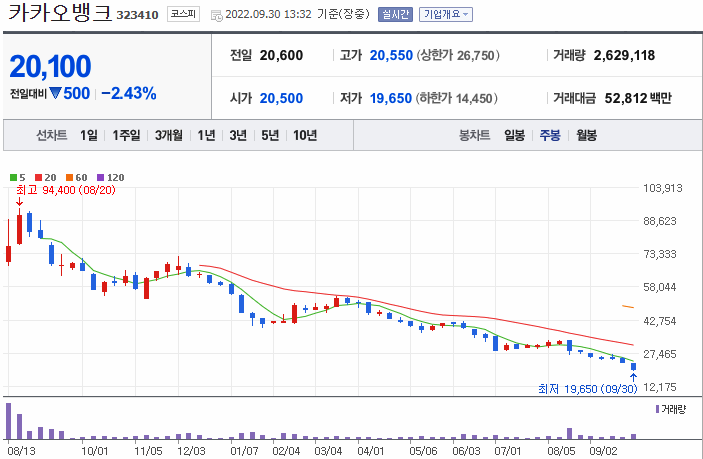Click the clock icon beside the date
Screen dimensions: 703x459
pos(217,16)
